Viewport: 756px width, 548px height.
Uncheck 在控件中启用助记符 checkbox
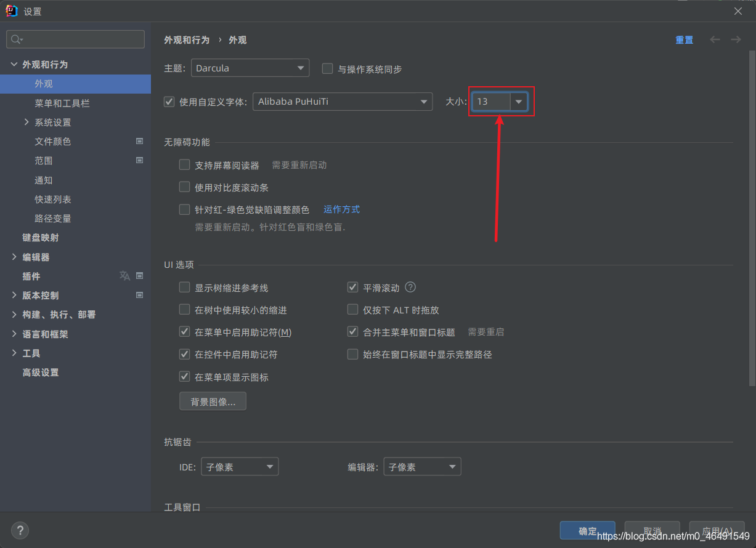pyautogui.click(x=184, y=354)
